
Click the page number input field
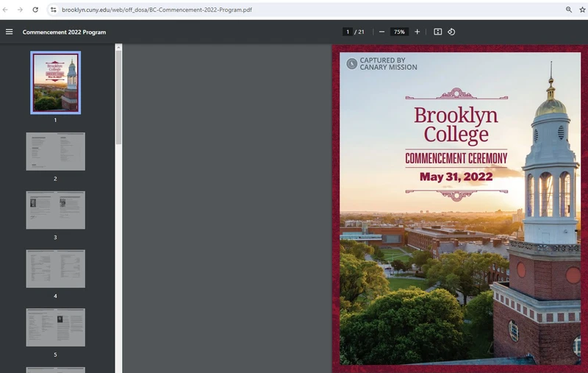click(348, 32)
